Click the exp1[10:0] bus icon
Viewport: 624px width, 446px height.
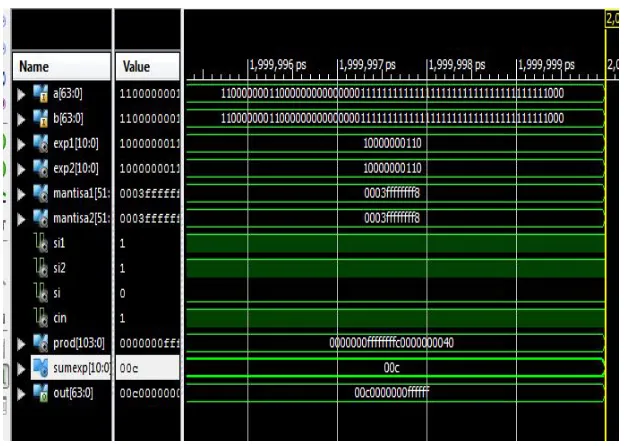tap(41, 144)
